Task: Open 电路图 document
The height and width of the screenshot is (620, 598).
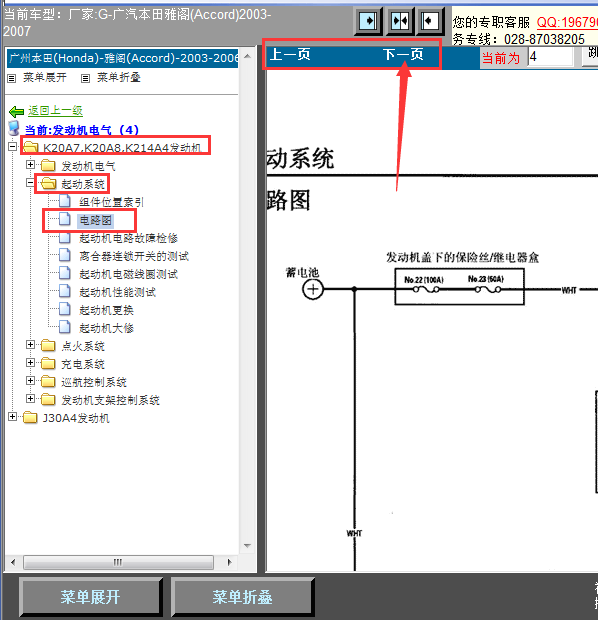Action: 96,220
